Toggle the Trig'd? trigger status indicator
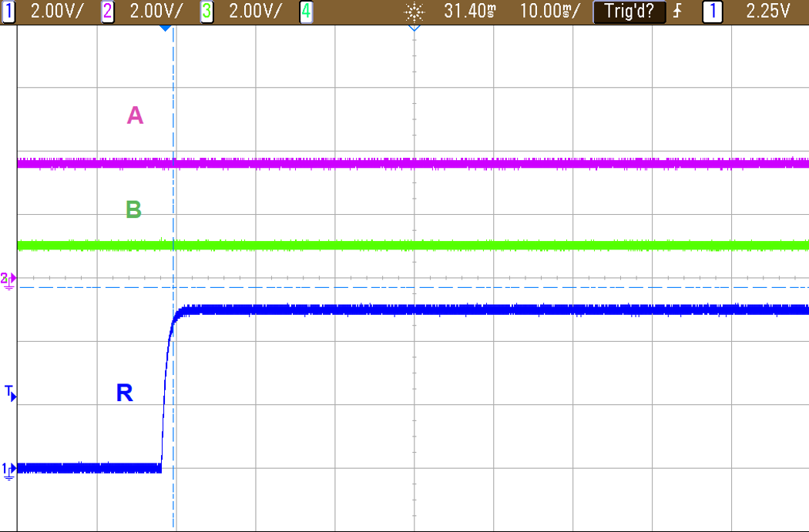 click(x=629, y=12)
